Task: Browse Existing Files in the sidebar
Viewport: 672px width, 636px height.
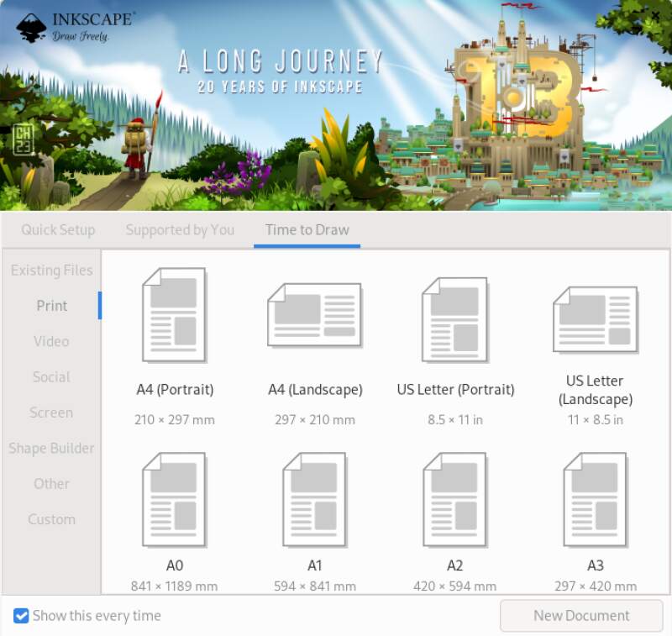Action: pyautogui.click(x=51, y=270)
